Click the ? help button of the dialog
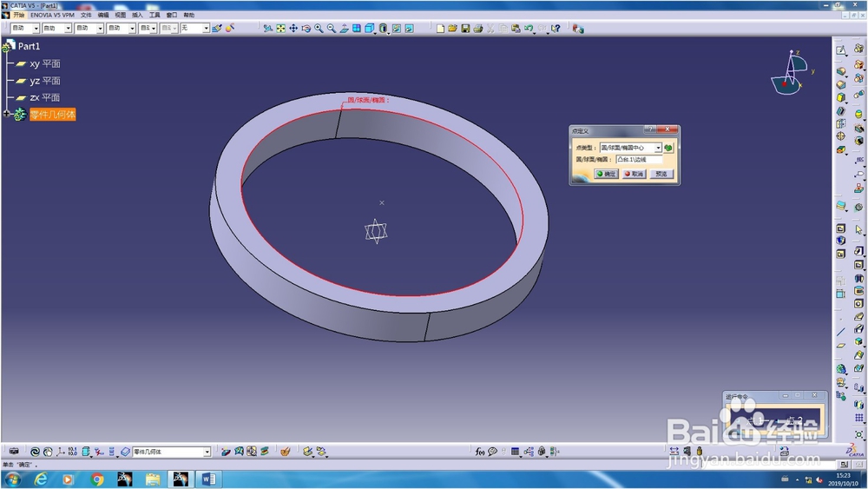Screen dimensions: 868x489 pos(650,129)
